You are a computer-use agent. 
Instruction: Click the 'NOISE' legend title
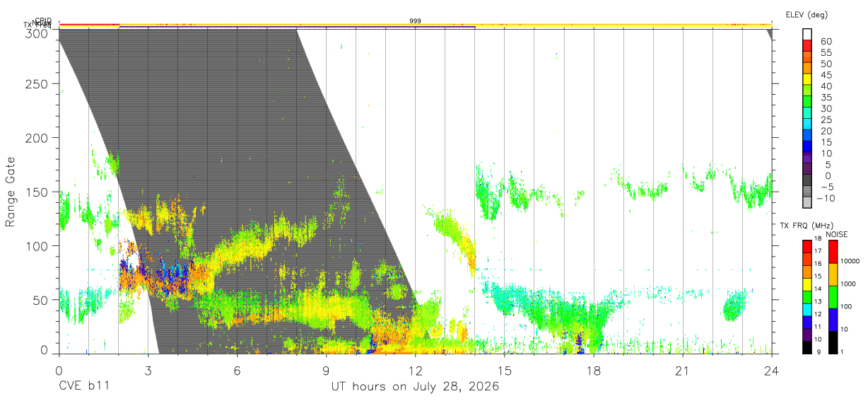[x=836, y=234]
